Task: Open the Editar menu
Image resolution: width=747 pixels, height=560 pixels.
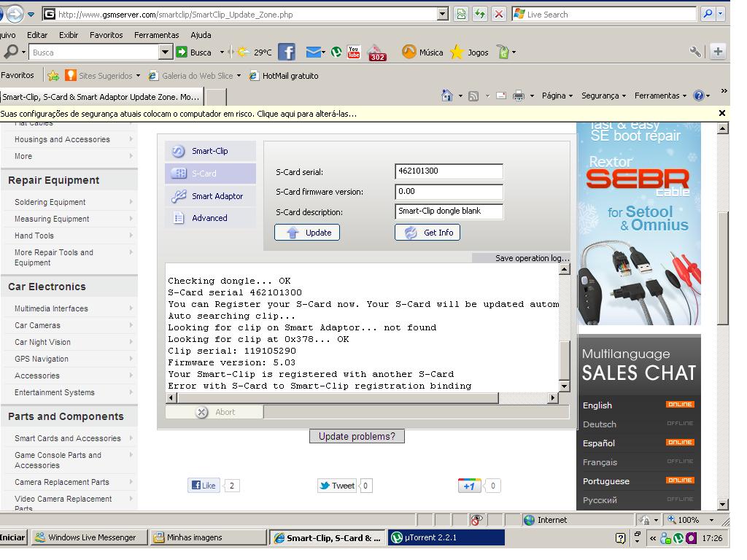Action: [37, 35]
